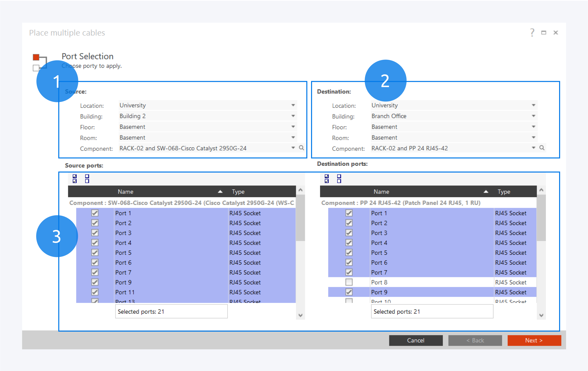Expand destination Location dropdown

pos(533,105)
